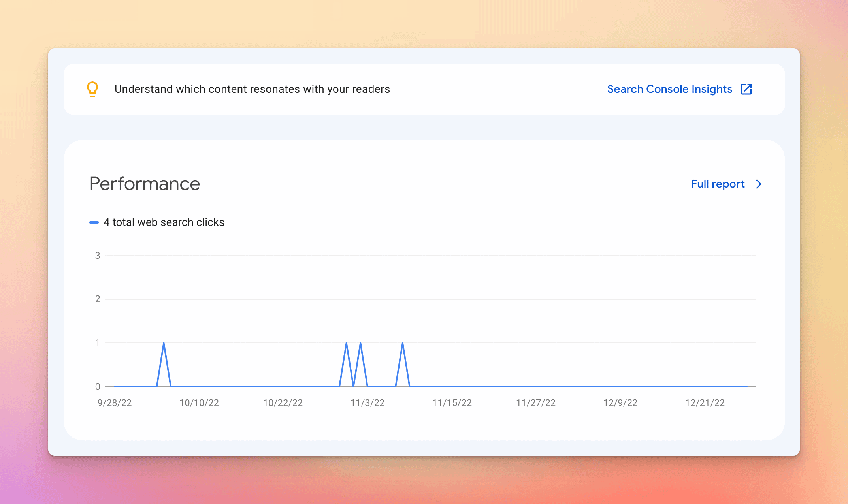848x504 pixels.
Task: Open Search Console Insights link
Action: [x=670, y=89]
